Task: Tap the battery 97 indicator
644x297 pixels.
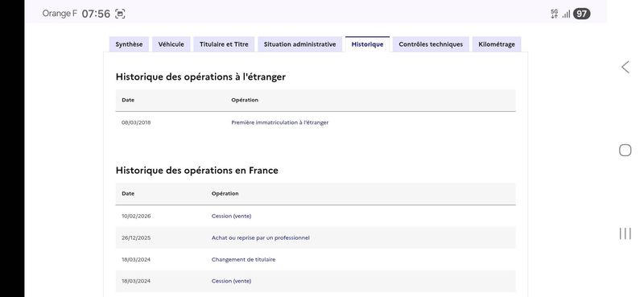Action: [581, 14]
